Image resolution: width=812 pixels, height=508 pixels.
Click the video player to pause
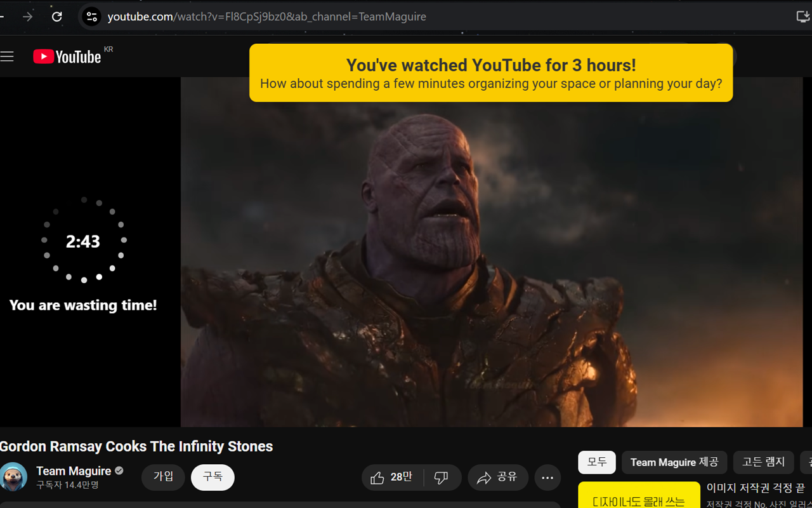(492, 252)
